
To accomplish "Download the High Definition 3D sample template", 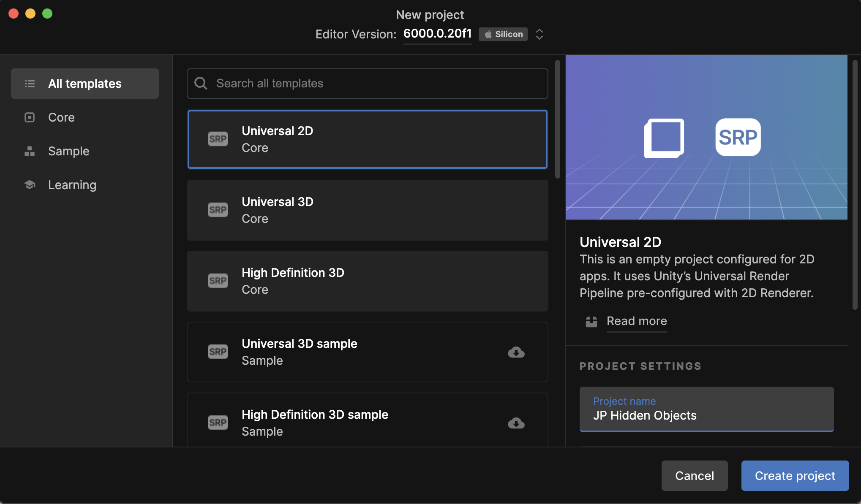I will click(x=516, y=423).
